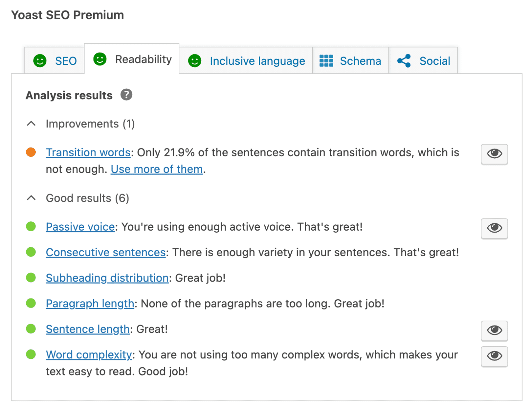This screenshot has width=532, height=410.
Task: Click the orange bullet next to Transition words
Action: click(x=31, y=152)
